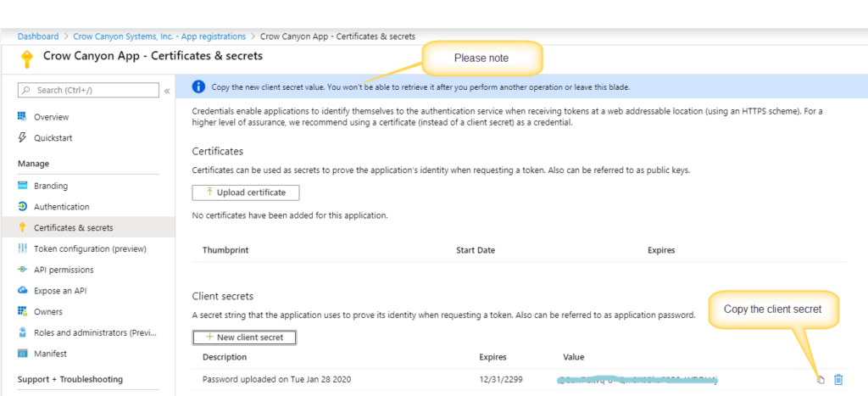Click the Token configuration icon
The height and width of the screenshot is (396, 868).
click(x=22, y=248)
